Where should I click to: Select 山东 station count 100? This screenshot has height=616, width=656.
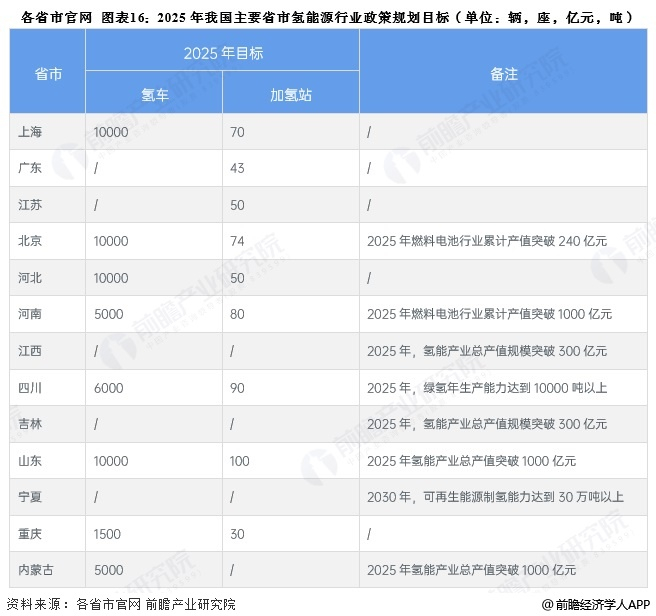pos(239,461)
